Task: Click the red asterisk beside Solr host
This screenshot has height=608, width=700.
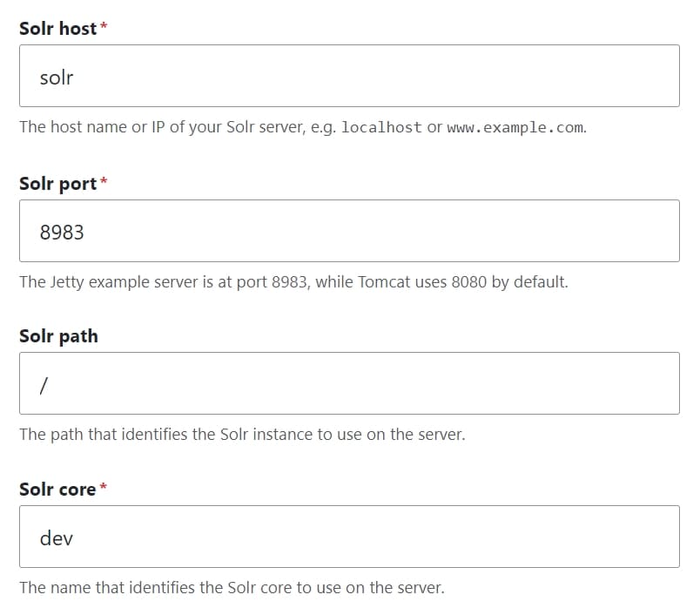Action: click(104, 28)
